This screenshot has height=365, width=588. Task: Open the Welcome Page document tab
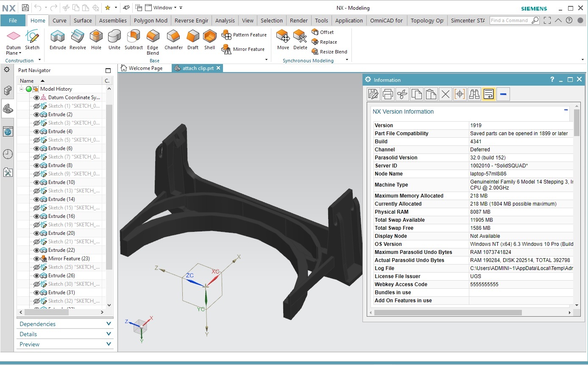tap(142, 68)
